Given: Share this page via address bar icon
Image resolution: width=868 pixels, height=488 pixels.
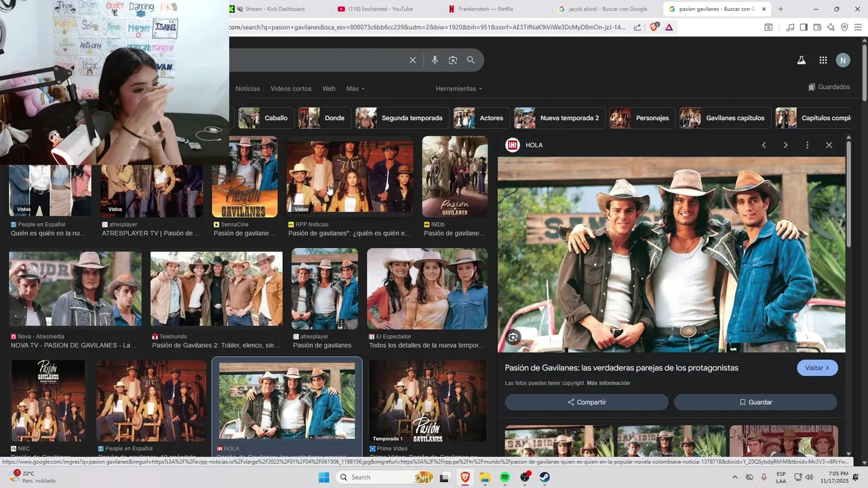Looking at the screenshot, I should [x=637, y=27].
